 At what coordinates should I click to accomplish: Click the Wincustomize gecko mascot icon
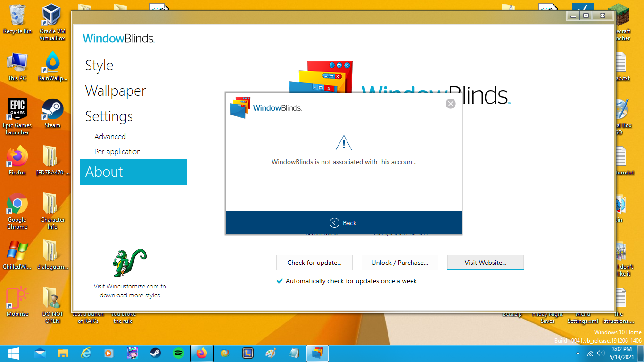(129, 263)
